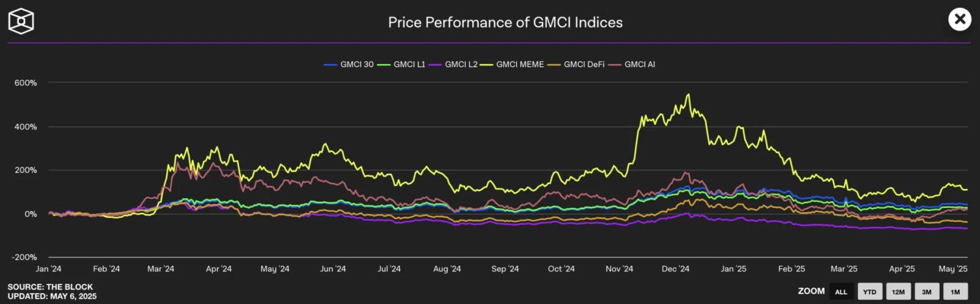
Task: Choose the 12M zoom range
Action: (x=898, y=292)
